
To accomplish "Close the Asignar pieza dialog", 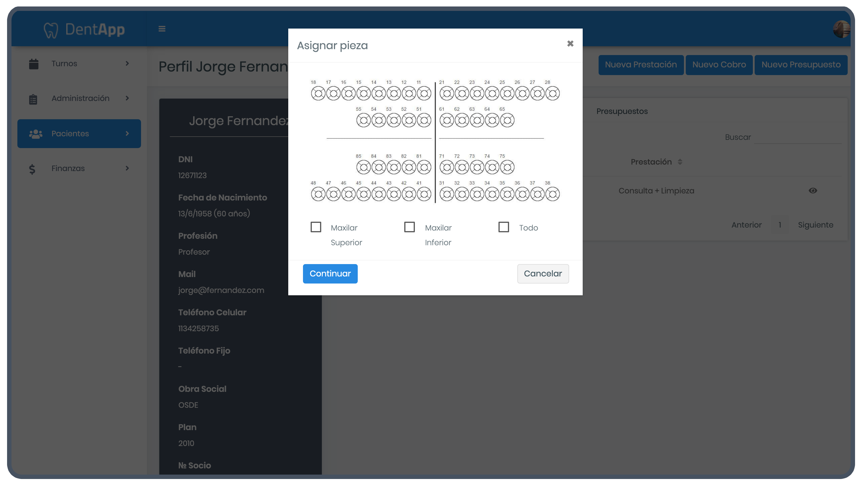I will tap(570, 44).
